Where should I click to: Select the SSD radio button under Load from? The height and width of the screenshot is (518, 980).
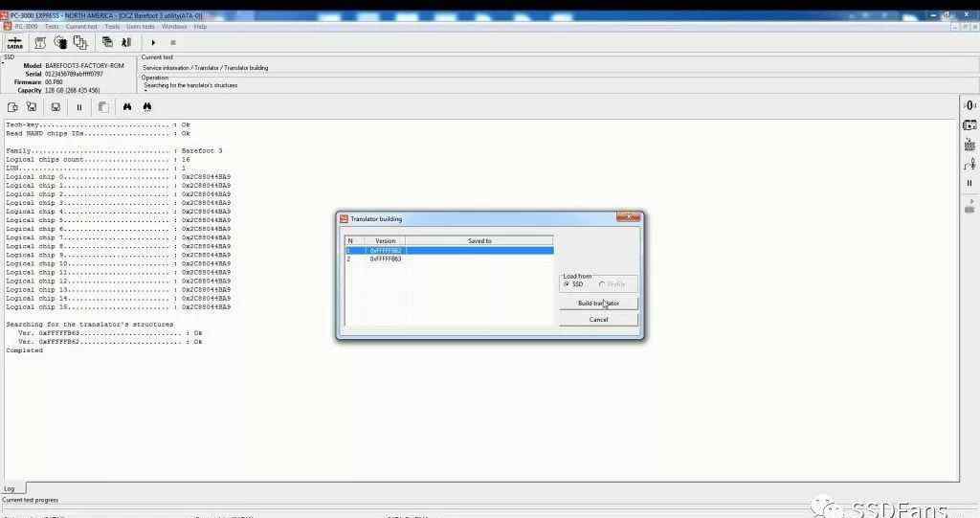[x=573, y=284]
